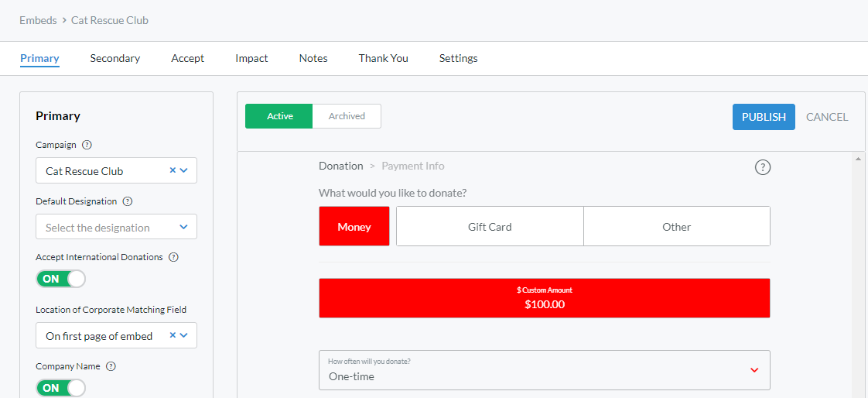Select the Notes tab
868x398 pixels.
point(313,58)
